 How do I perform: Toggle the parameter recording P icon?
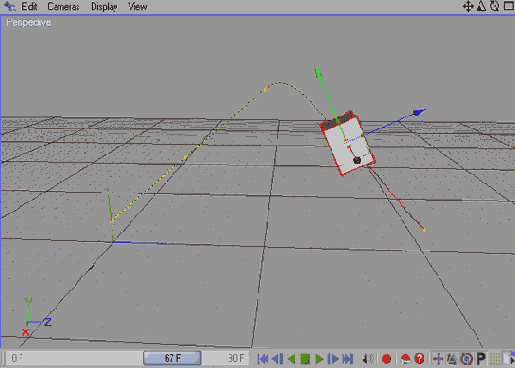click(x=481, y=359)
